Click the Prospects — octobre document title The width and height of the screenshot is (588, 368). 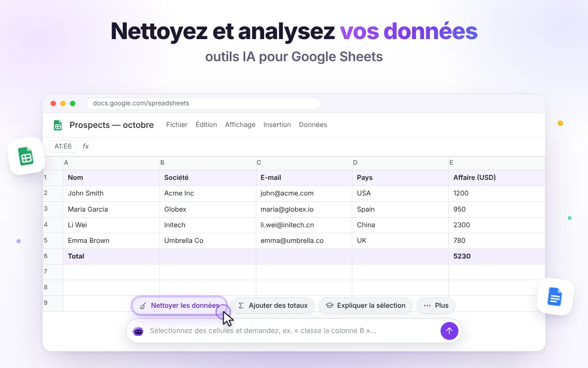click(x=112, y=125)
